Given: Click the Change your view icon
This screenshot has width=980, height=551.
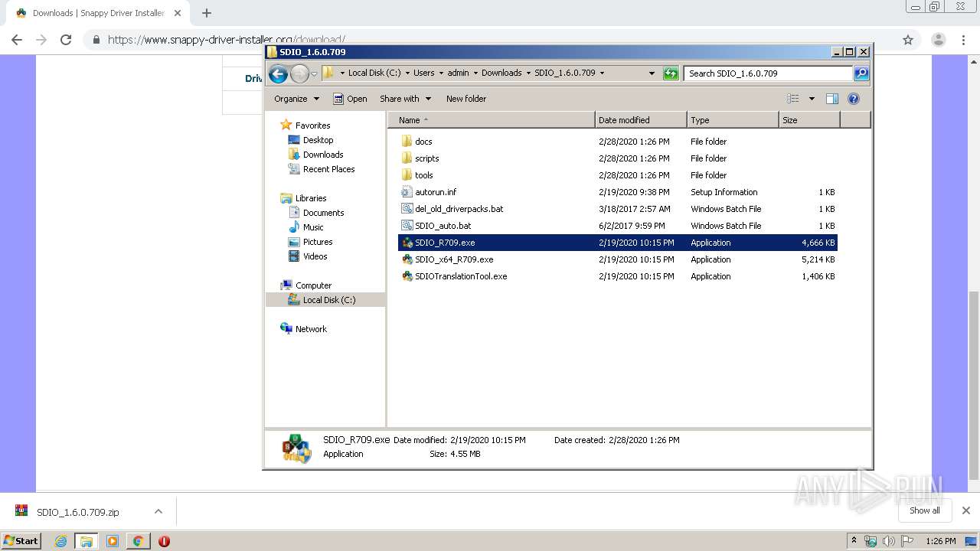Looking at the screenshot, I should pyautogui.click(x=793, y=99).
